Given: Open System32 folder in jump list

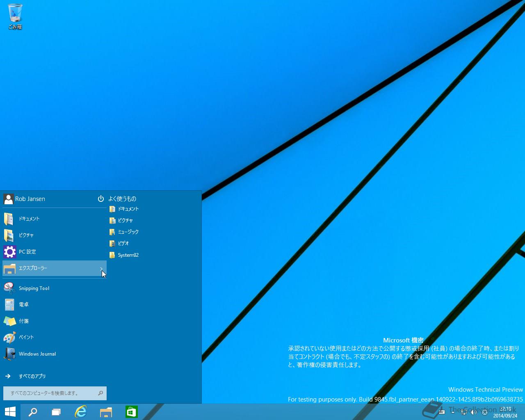Looking at the screenshot, I should coord(124,255).
